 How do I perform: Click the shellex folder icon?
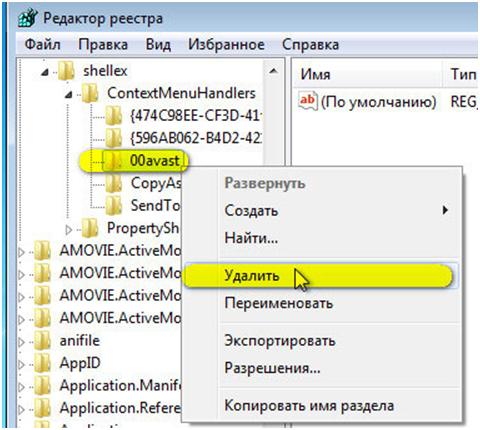pos(66,71)
